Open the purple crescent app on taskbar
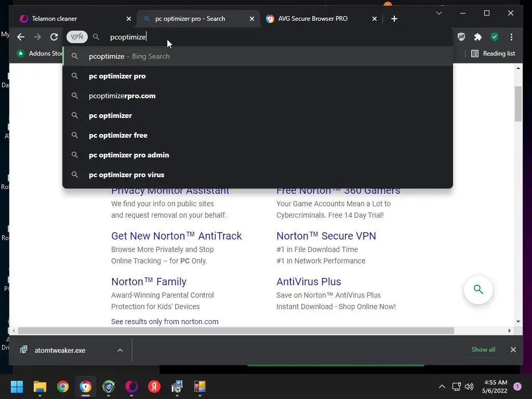 tap(131, 387)
